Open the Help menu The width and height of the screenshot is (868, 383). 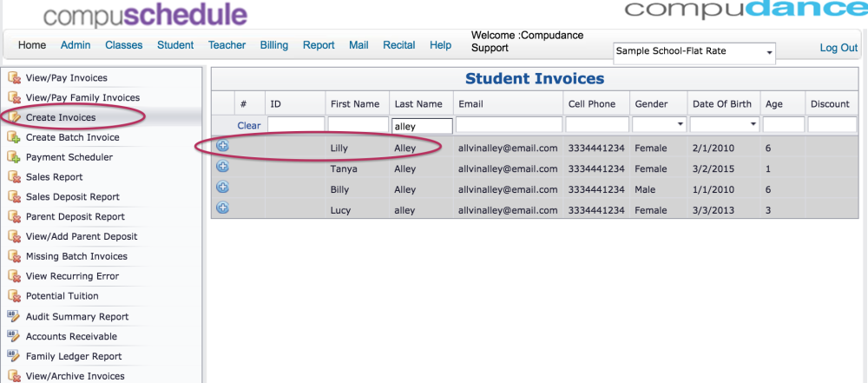[x=441, y=45]
